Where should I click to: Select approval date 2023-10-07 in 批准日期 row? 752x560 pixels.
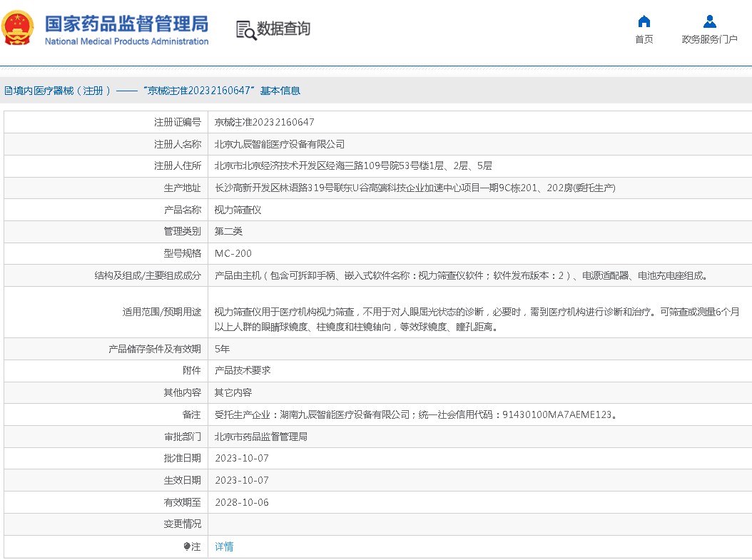pyautogui.click(x=242, y=459)
